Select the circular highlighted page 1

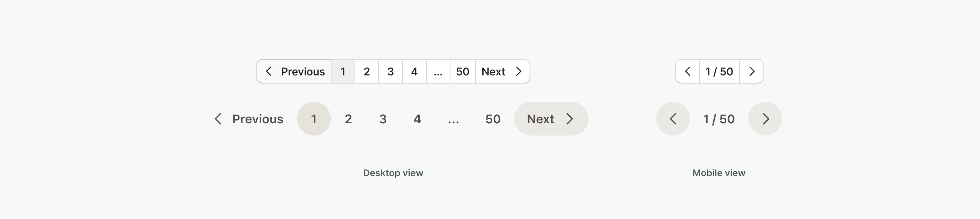pos(313,119)
